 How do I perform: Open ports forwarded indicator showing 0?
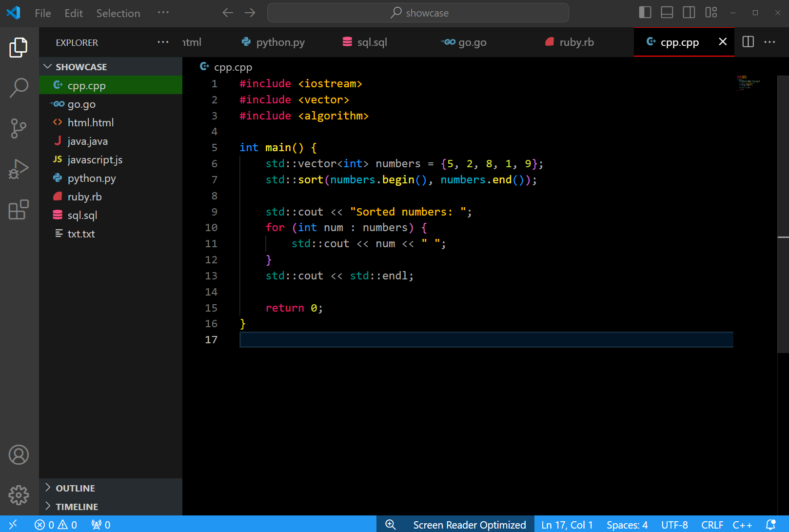(x=101, y=525)
